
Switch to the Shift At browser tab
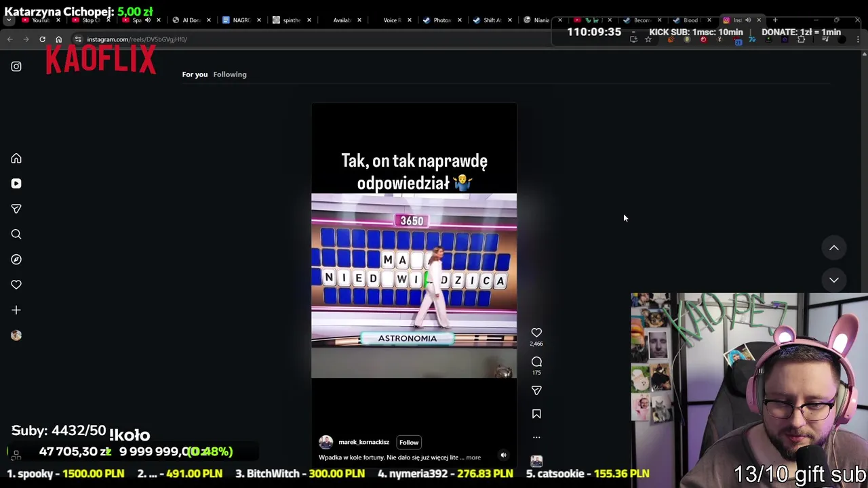point(492,20)
